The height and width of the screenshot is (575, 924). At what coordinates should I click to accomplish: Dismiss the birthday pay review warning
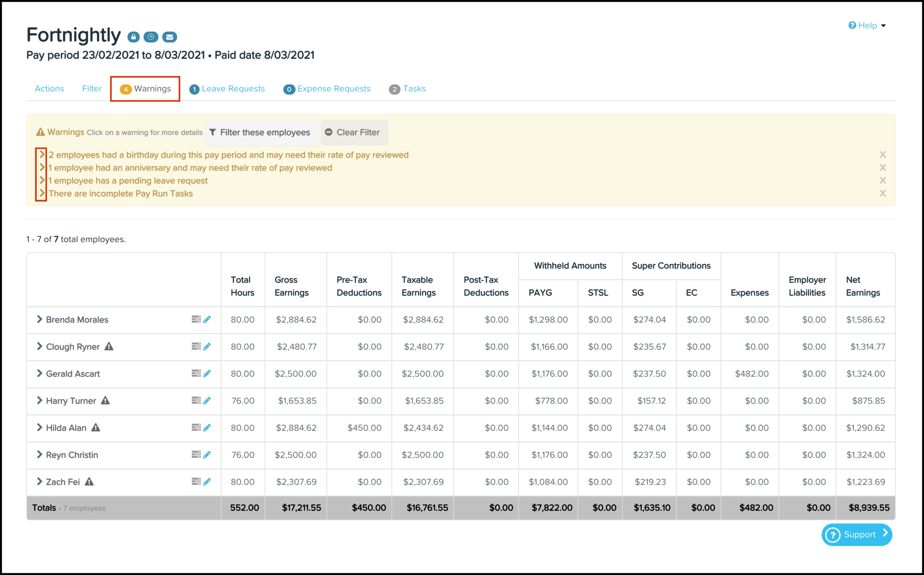click(882, 155)
